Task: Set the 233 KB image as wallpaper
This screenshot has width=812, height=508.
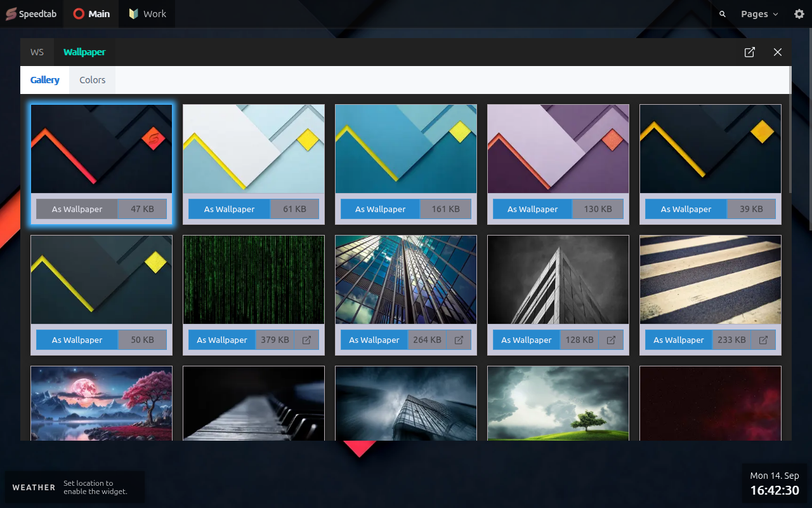Action: [x=679, y=340]
